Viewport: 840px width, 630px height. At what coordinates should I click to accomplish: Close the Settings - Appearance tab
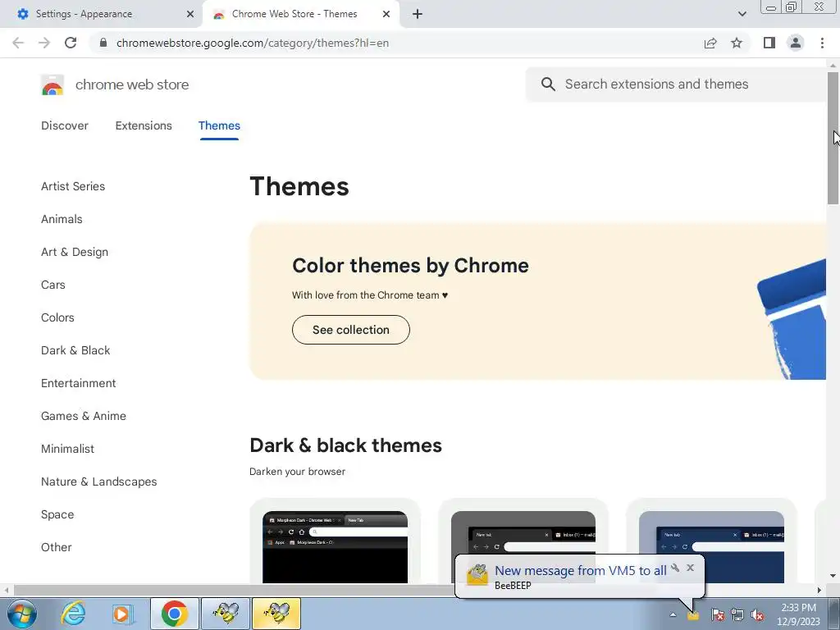(x=190, y=14)
